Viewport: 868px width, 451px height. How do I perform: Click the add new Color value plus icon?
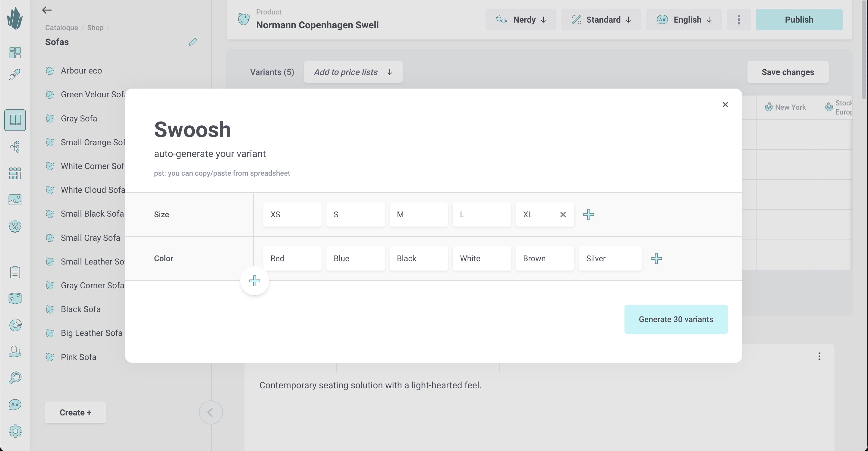point(656,258)
